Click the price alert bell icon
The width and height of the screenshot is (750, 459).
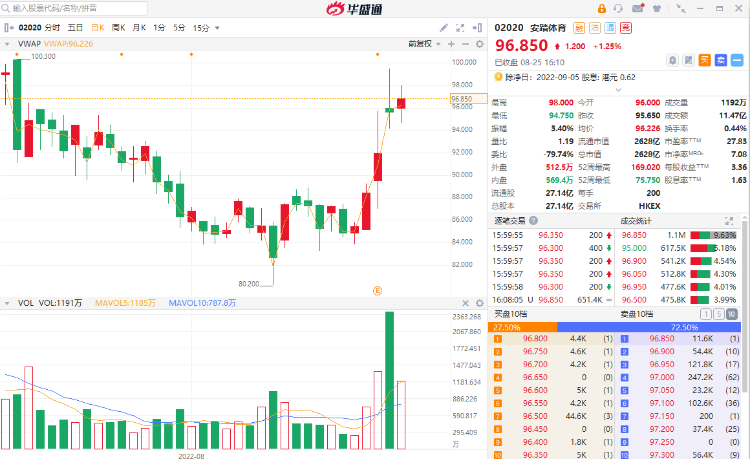pos(673,60)
